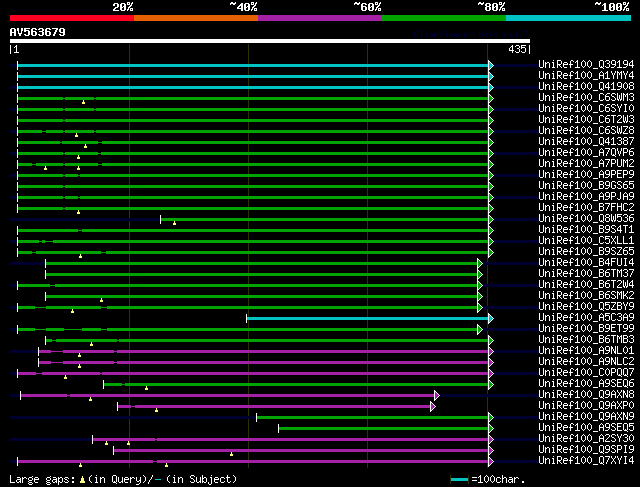Screen dimensions: 640x487
Task: Click the cyan ~100% identity color segment
Action: point(569,18)
